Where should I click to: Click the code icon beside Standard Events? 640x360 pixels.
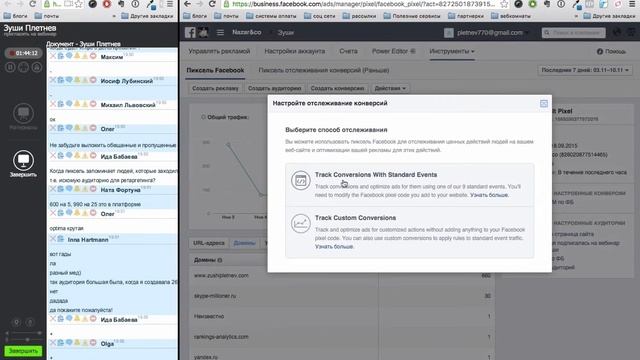point(300,180)
